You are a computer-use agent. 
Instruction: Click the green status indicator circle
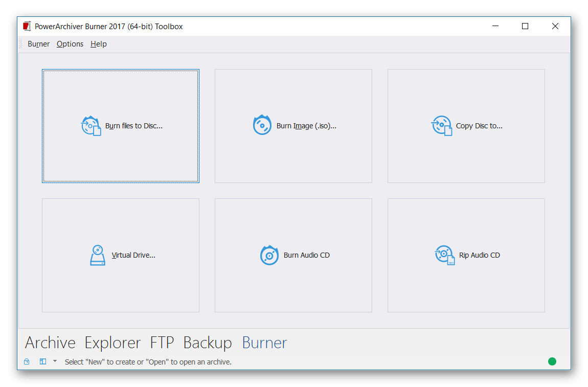click(552, 361)
